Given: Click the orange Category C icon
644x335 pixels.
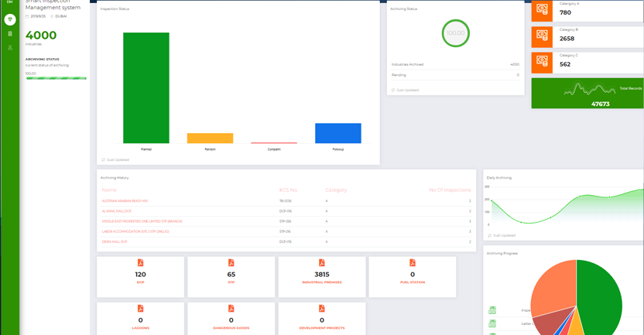Looking at the screenshot, I should tap(542, 63).
